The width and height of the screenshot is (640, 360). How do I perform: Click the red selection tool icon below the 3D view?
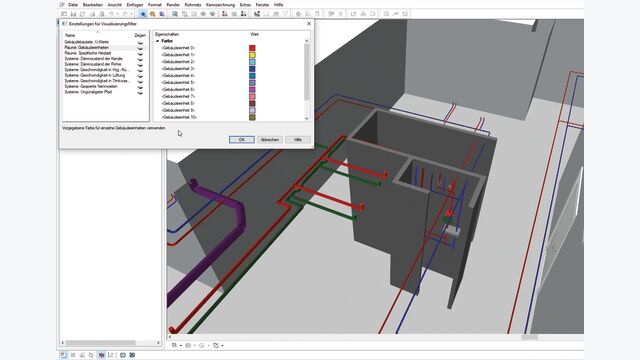pyautogui.click(x=175, y=345)
